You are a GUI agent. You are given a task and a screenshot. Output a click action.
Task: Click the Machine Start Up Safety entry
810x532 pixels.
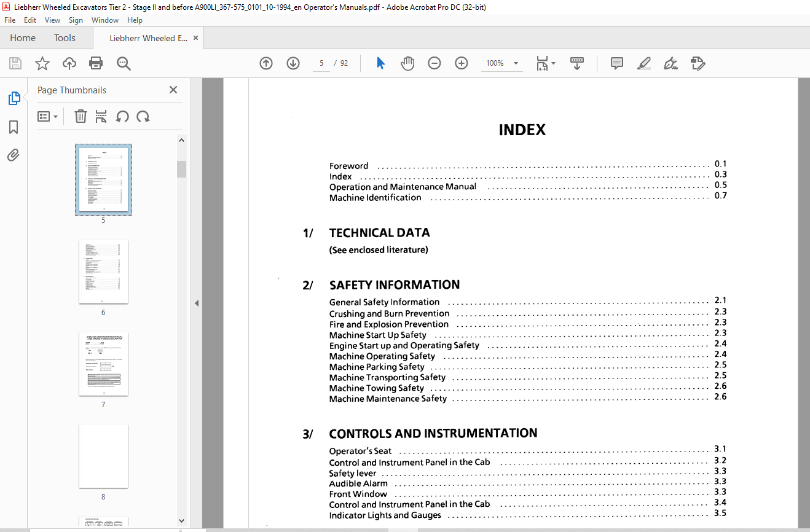point(528,335)
